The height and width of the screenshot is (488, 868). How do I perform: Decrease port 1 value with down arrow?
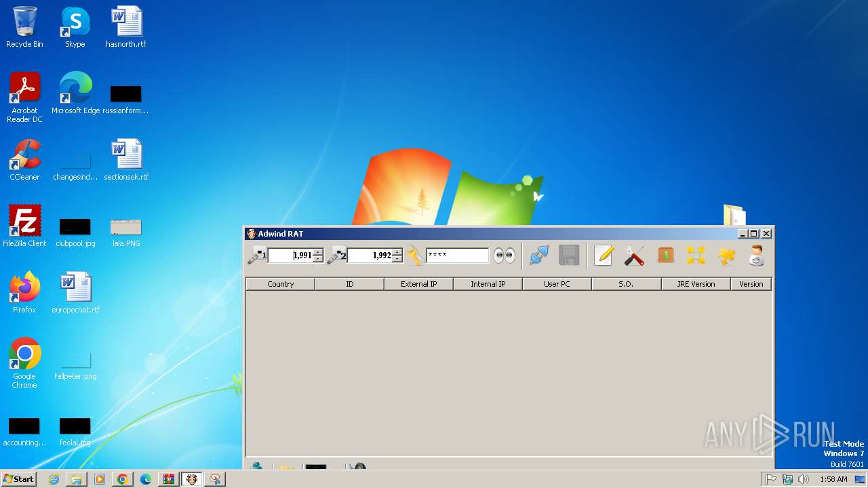click(317, 259)
